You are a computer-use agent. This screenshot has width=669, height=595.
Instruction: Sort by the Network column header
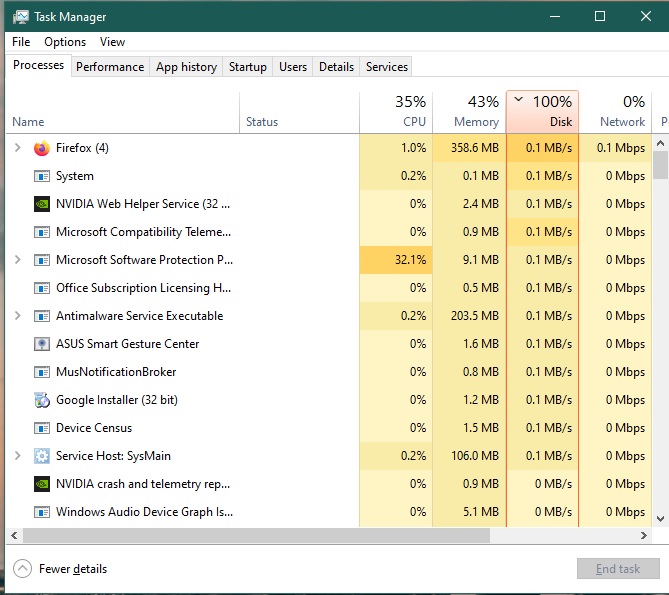[x=615, y=112]
